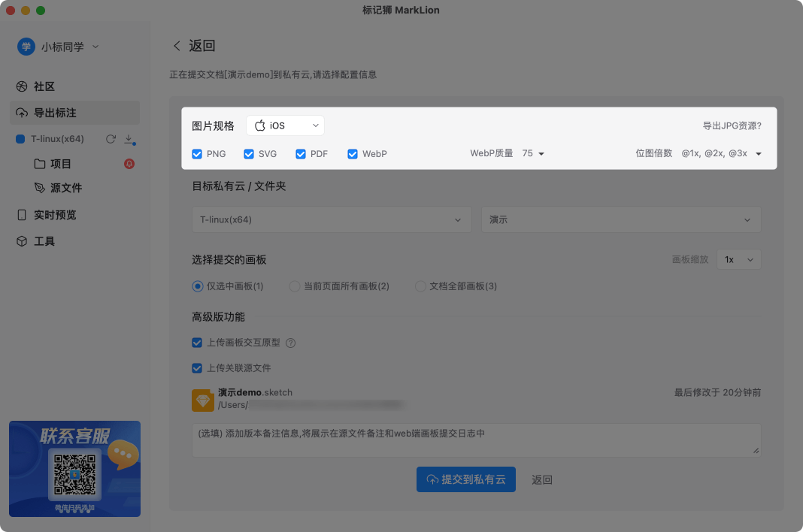Select the 文档全部画板(3) radio option
Image resolution: width=803 pixels, height=532 pixels.
click(x=420, y=286)
